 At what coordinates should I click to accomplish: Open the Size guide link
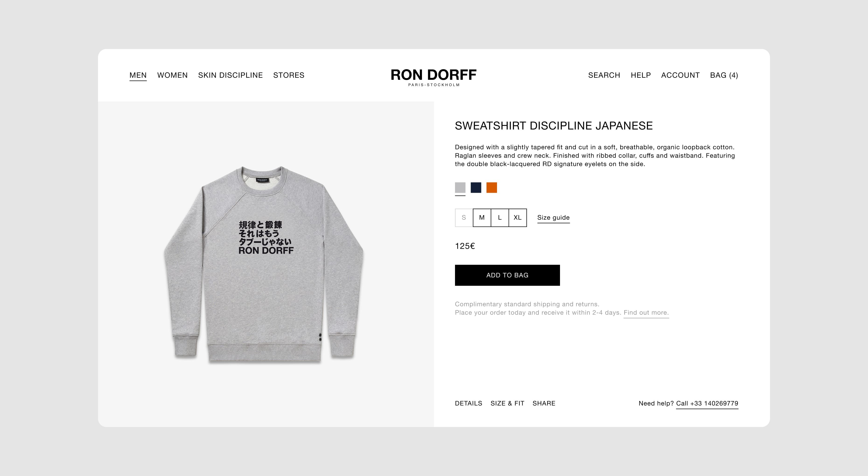[x=553, y=218]
